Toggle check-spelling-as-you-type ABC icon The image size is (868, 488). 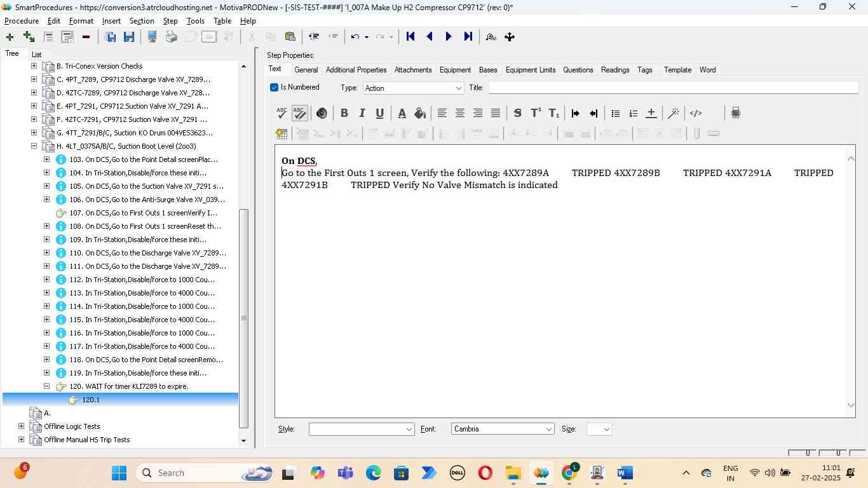300,113
